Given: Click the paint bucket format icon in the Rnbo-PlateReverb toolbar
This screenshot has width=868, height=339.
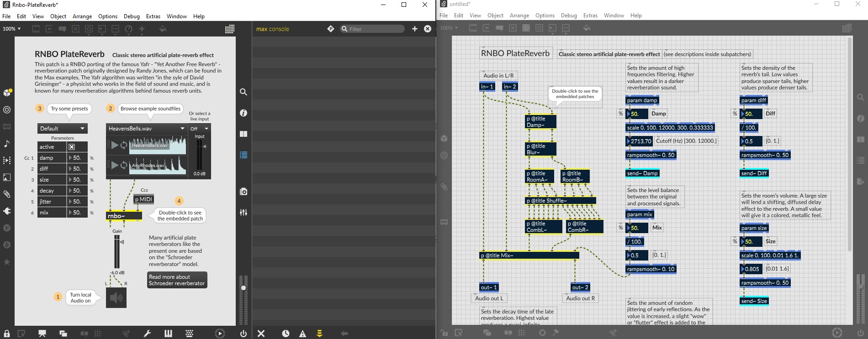Looking at the screenshot, I should [x=163, y=29].
